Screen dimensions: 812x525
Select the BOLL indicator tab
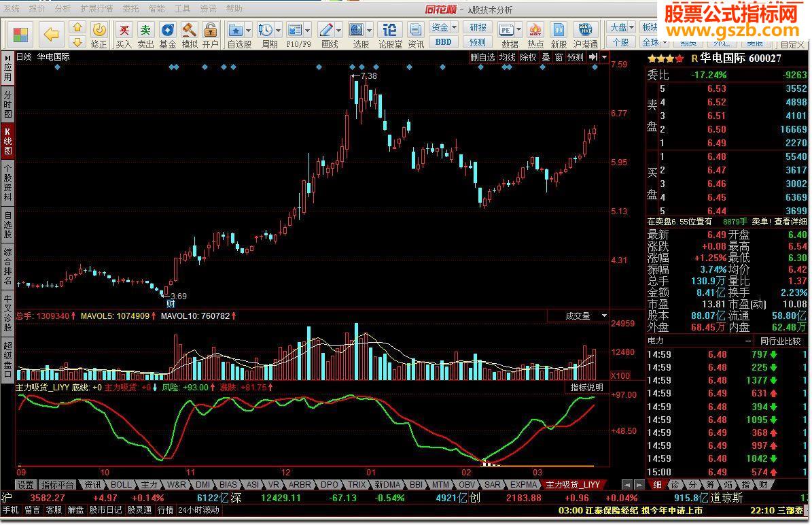click(121, 485)
